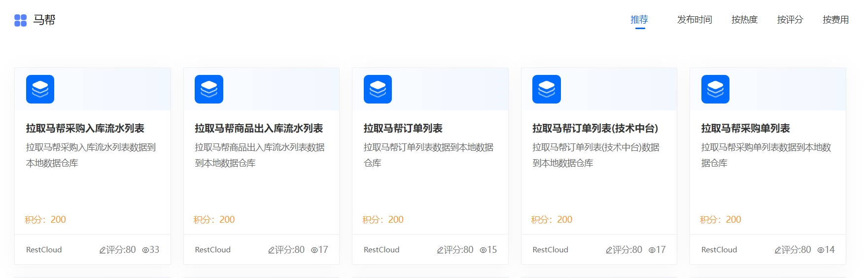
Task: Click rating pencil icon on 商品出入库流水列表 card
Action: [271, 250]
